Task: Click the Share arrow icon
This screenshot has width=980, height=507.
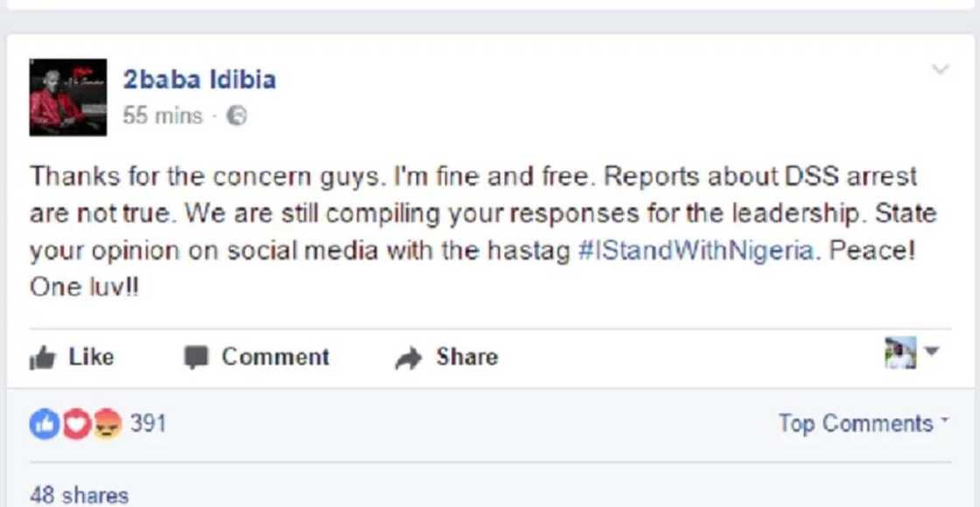Action: click(x=408, y=356)
